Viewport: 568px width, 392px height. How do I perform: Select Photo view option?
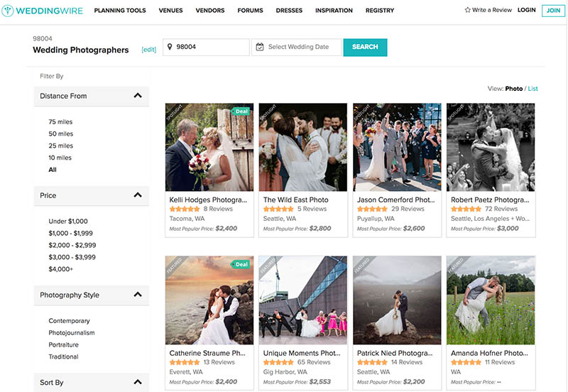click(513, 88)
